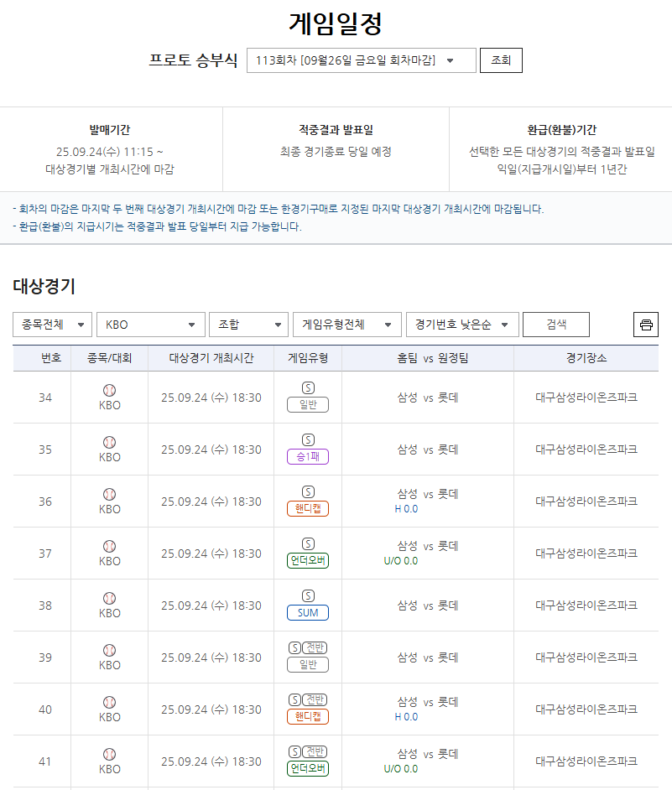This screenshot has width=672, height=790.
Task: Click the '전반 일반' badge in game 39
Action: pyautogui.click(x=306, y=664)
